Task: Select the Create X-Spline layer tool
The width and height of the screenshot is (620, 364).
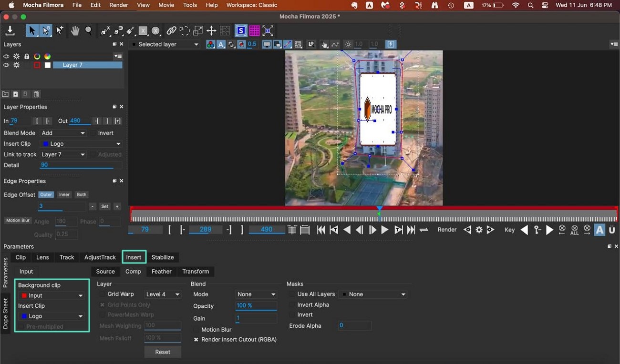Action: (x=106, y=31)
